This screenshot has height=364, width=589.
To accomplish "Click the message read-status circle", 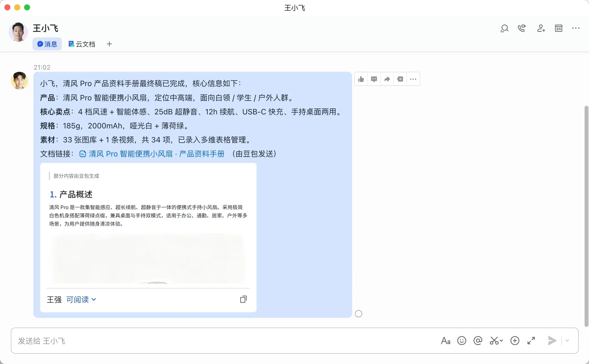I will [358, 314].
